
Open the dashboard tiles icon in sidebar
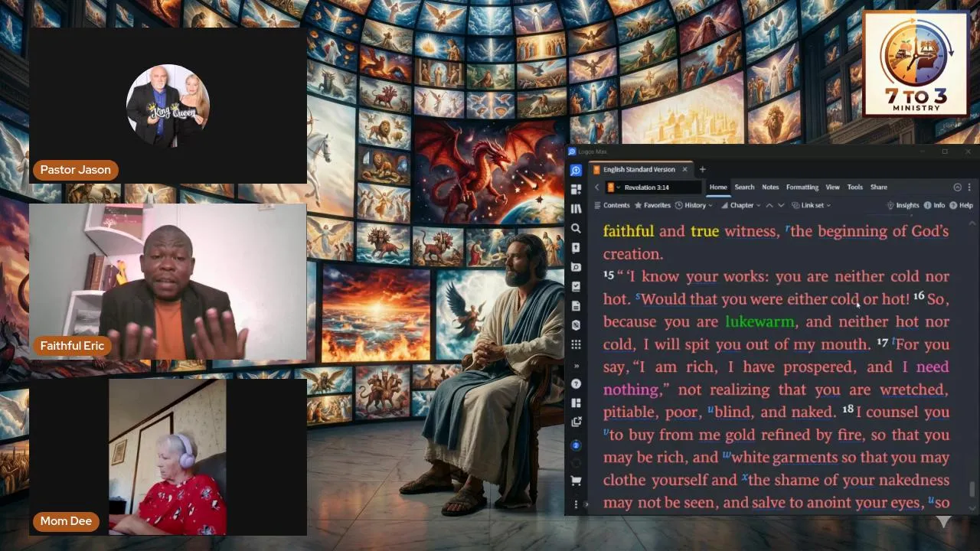pyautogui.click(x=576, y=189)
